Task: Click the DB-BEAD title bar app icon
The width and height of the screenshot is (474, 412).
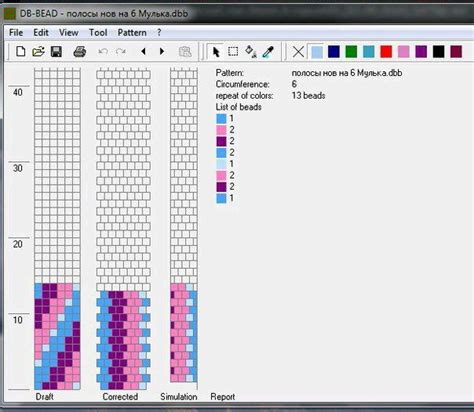Action: 10,14
